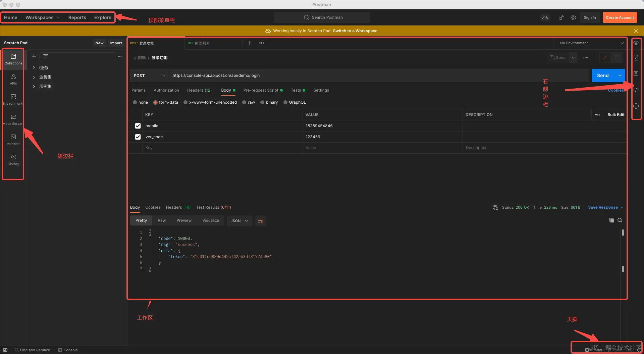
Task: Open the comments icon in right sidebar
Action: (x=636, y=74)
